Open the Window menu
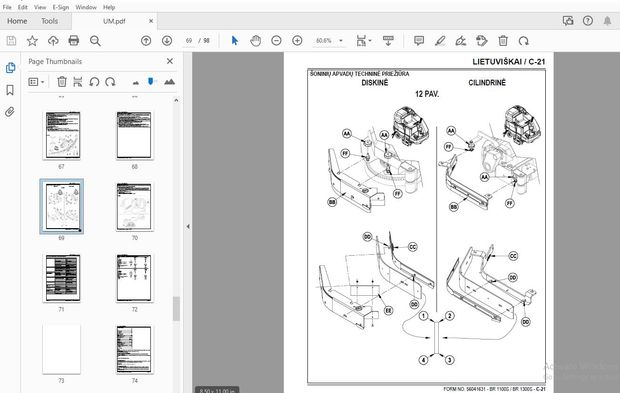620x393 pixels. 86,7
